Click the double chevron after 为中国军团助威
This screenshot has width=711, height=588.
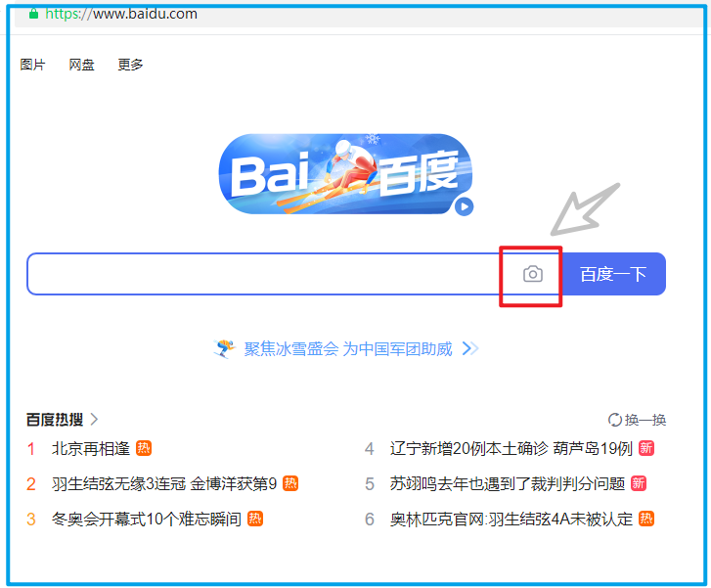click(470, 348)
